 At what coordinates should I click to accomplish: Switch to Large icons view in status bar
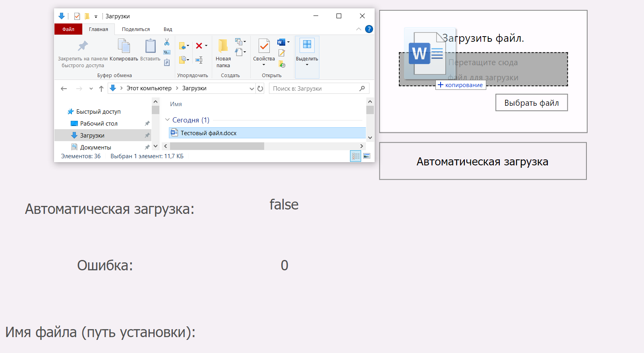tap(367, 156)
